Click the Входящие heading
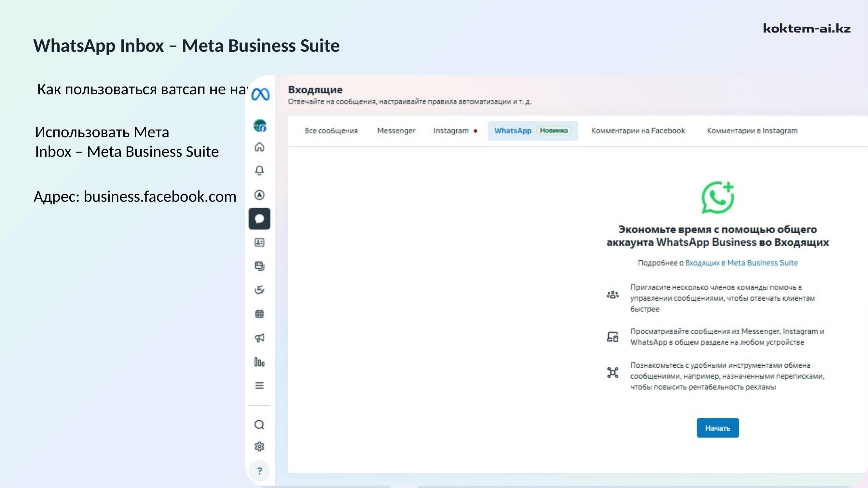The height and width of the screenshot is (488, 868). 315,89
